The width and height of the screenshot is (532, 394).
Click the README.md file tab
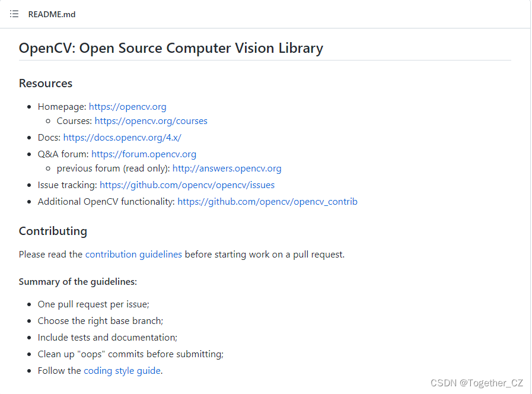(52, 14)
